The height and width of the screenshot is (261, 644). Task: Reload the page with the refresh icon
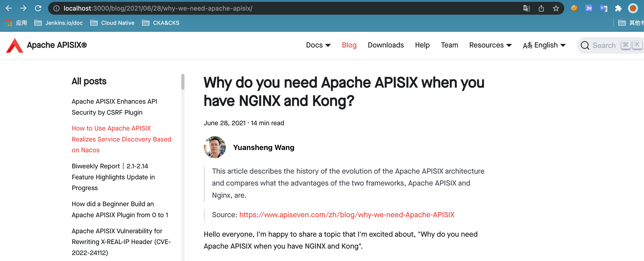(x=39, y=8)
